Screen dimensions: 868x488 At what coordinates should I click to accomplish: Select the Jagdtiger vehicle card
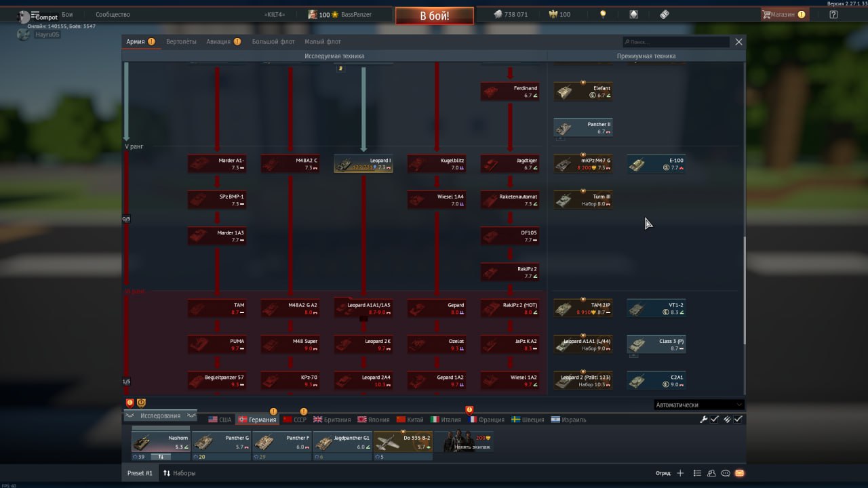(x=510, y=164)
